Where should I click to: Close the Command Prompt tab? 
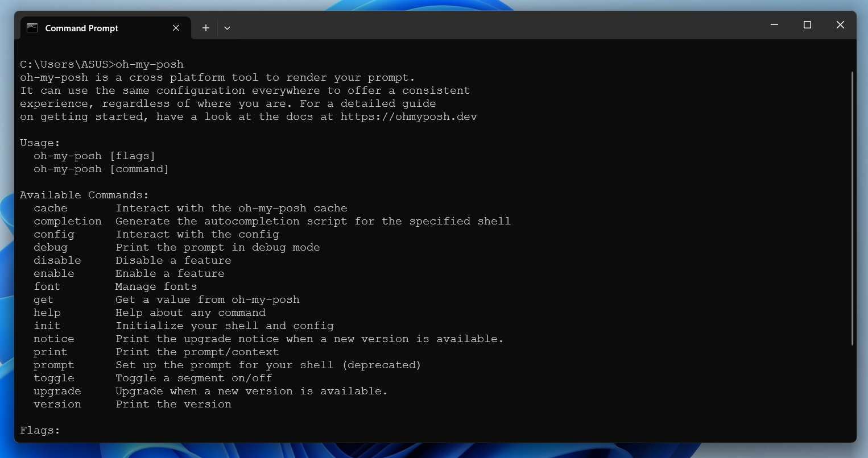tap(176, 28)
